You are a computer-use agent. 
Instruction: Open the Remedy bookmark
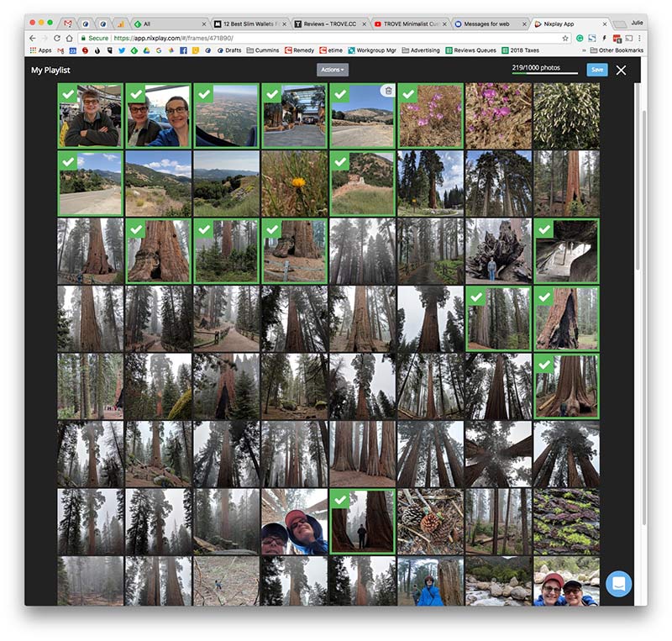(x=299, y=50)
